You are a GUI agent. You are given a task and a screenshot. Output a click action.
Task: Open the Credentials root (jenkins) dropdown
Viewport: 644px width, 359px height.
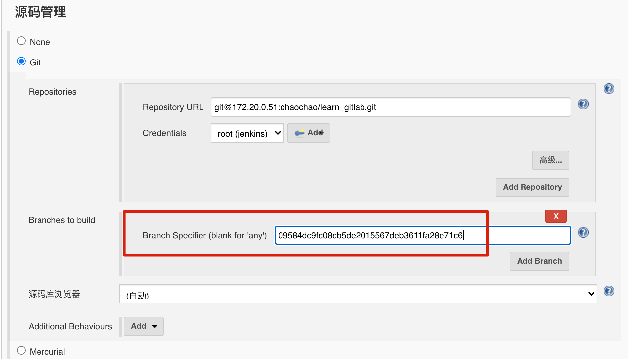[247, 133]
